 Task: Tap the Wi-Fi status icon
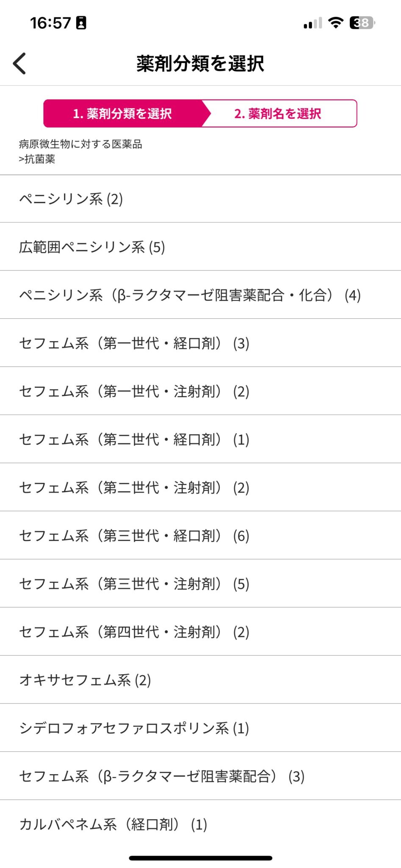pyautogui.click(x=336, y=23)
